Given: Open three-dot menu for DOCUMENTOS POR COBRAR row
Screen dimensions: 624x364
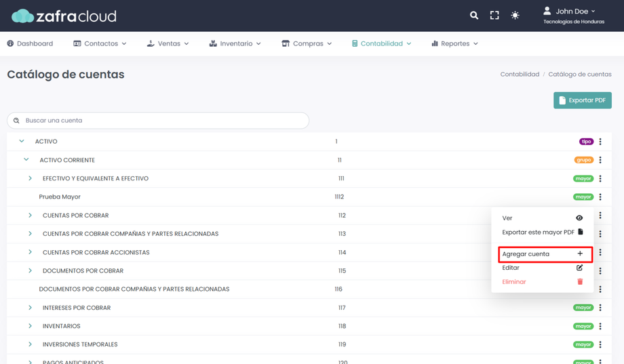Looking at the screenshot, I should tap(600, 271).
